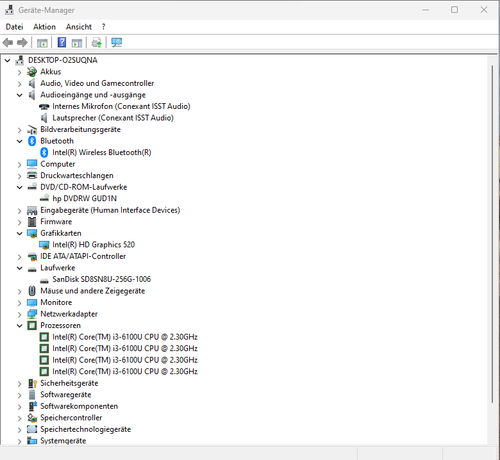Screen dimensions: 500x460
Task: Click the show/hide console tree toolbar icon
Action: click(42, 43)
